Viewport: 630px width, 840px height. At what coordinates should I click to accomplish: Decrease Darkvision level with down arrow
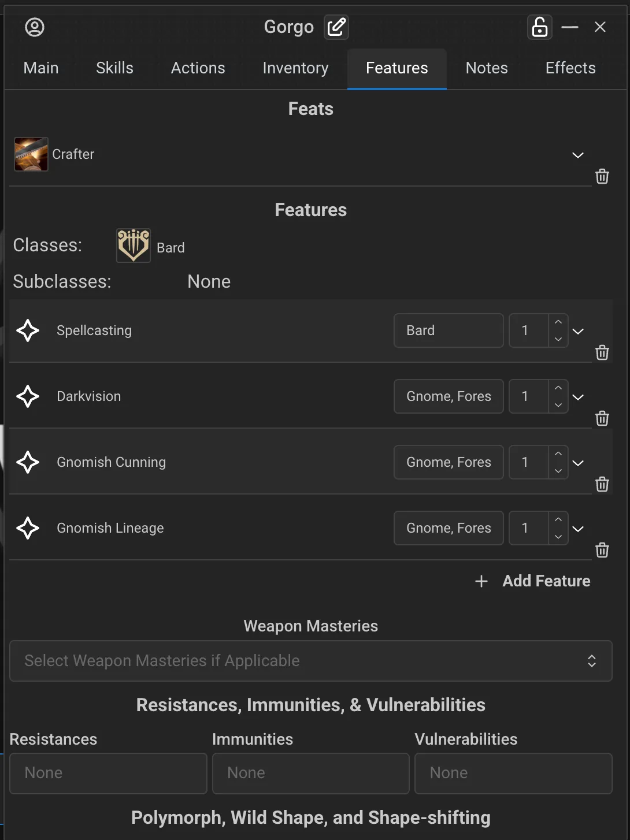558,405
